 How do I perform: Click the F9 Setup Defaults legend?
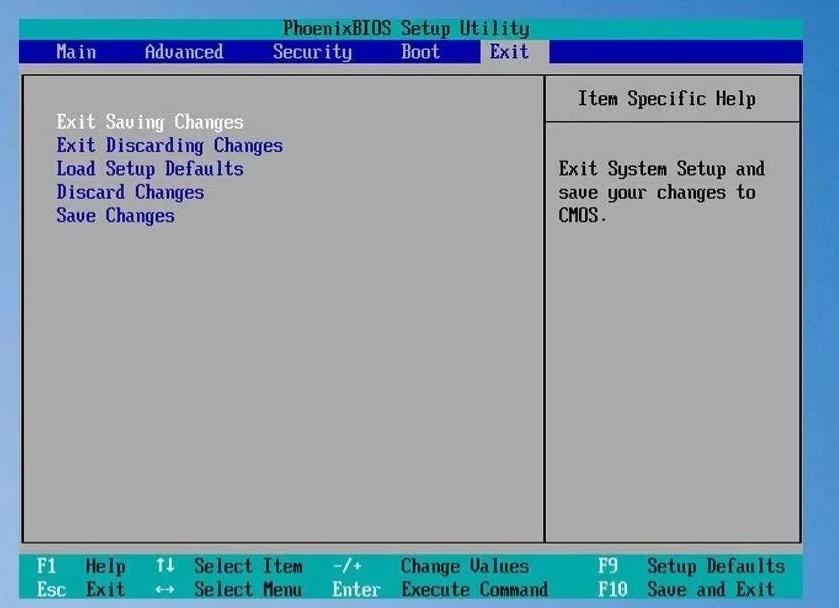(x=691, y=566)
